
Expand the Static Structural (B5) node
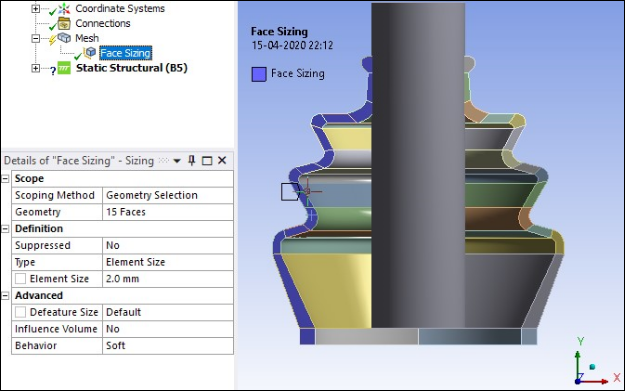pyautogui.click(x=35, y=68)
